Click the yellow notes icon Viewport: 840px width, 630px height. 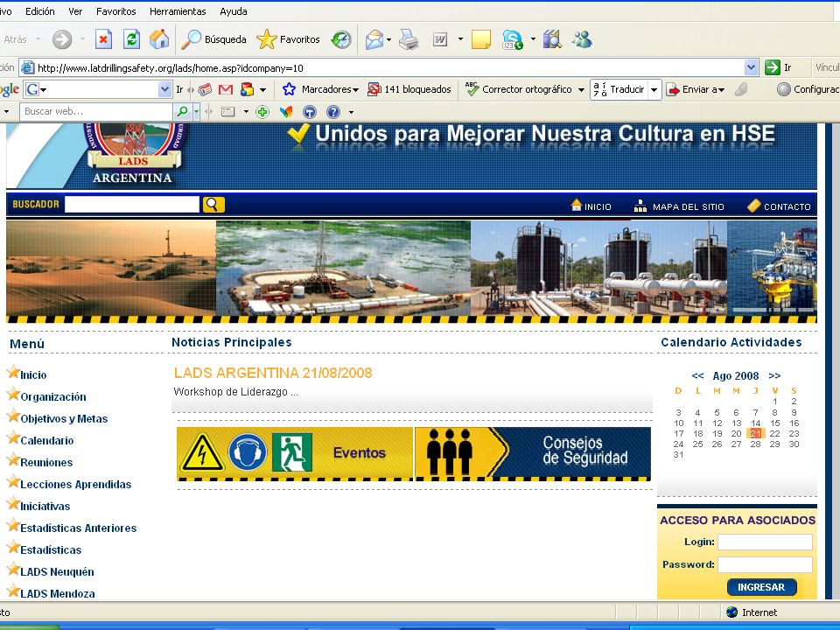coord(480,39)
